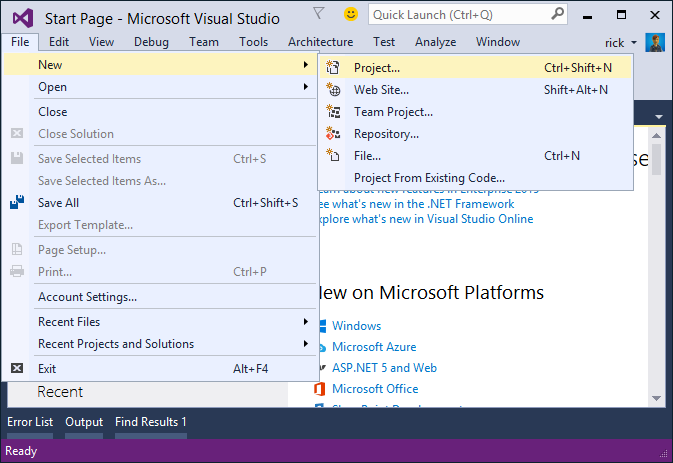This screenshot has height=463, width=673.
Task: Expand the Open submenu arrow
Action: [x=306, y=87]
